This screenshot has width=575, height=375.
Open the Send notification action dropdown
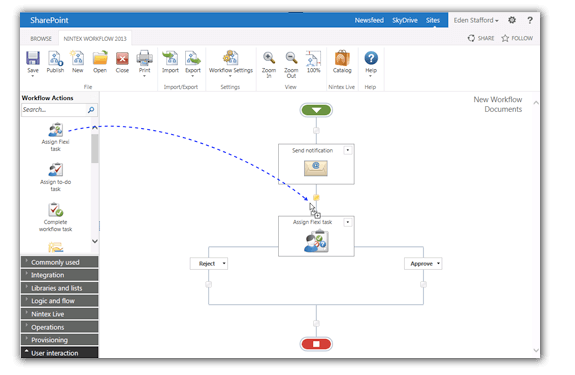pyautogui.click(x=347, y=150)
